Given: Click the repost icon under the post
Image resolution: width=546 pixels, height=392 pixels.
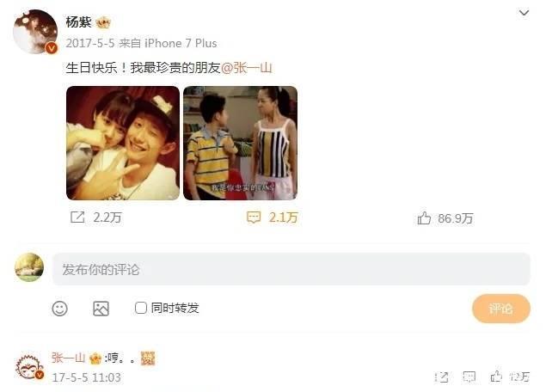Looking at the screenshot, I should pyautogui.click(x=77, y=217).
